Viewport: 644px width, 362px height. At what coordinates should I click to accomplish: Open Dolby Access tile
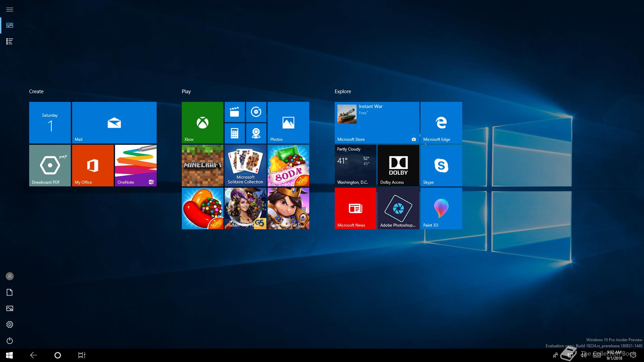(398, 166)
